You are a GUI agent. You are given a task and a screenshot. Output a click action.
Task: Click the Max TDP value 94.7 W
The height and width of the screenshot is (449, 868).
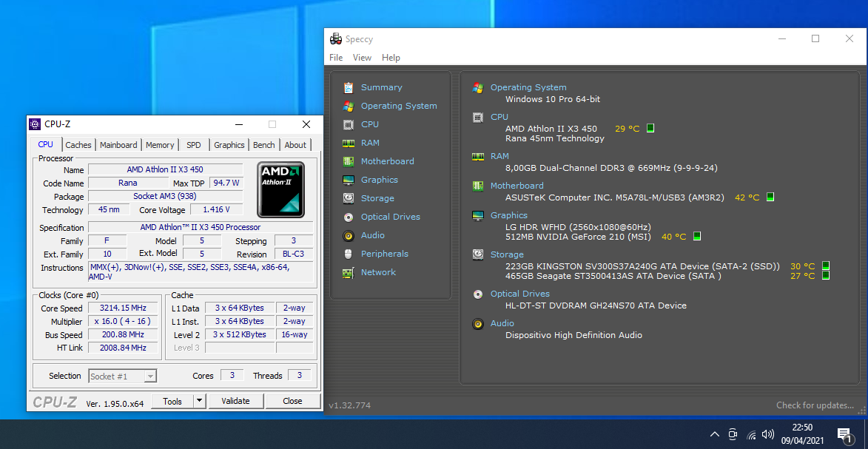pyautogui.click(x=225, y=183)
